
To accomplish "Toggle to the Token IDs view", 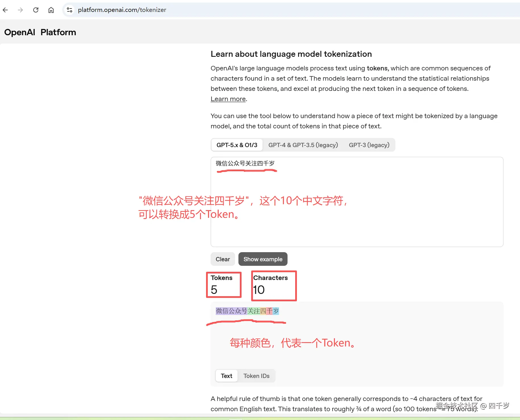I will pos(256,376).
